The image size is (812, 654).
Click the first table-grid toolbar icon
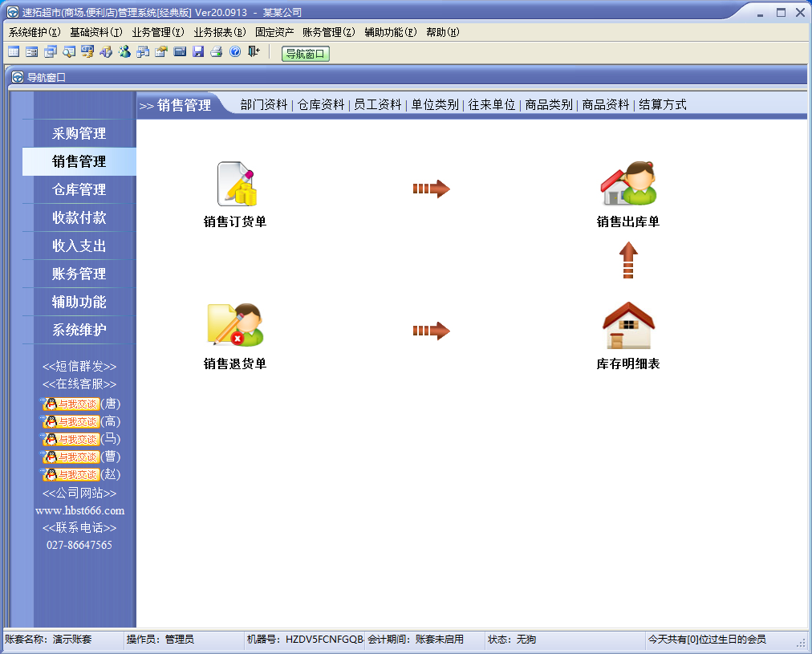14,52
